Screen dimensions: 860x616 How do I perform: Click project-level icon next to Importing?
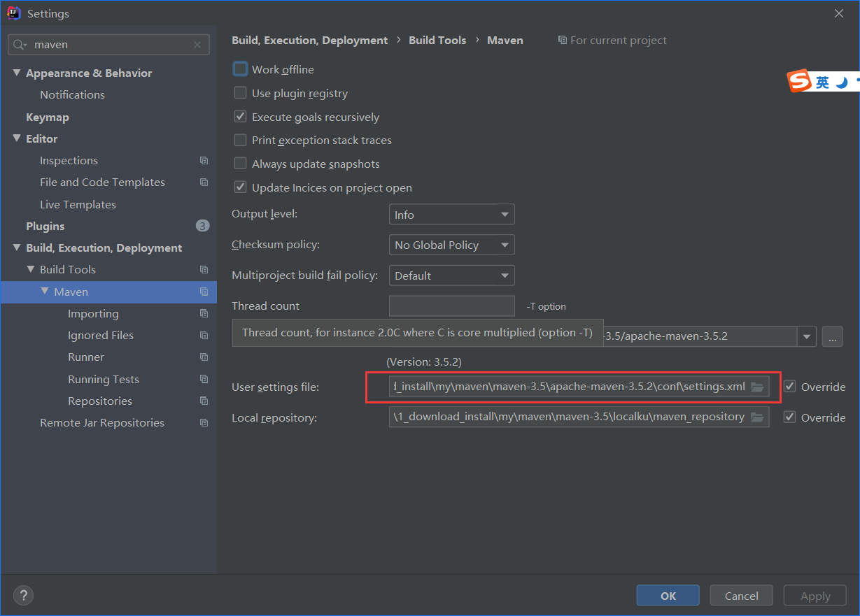[x=204, y=314]
